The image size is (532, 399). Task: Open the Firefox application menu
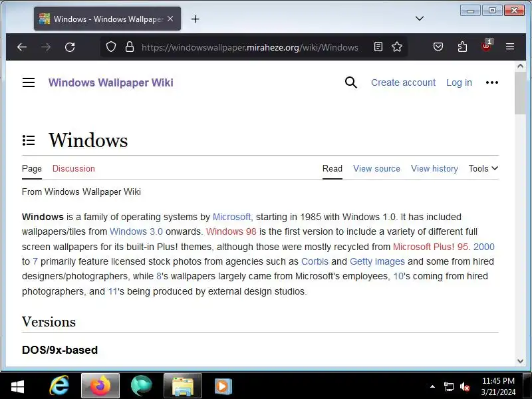pyautogui.click(x=510, y=47)
